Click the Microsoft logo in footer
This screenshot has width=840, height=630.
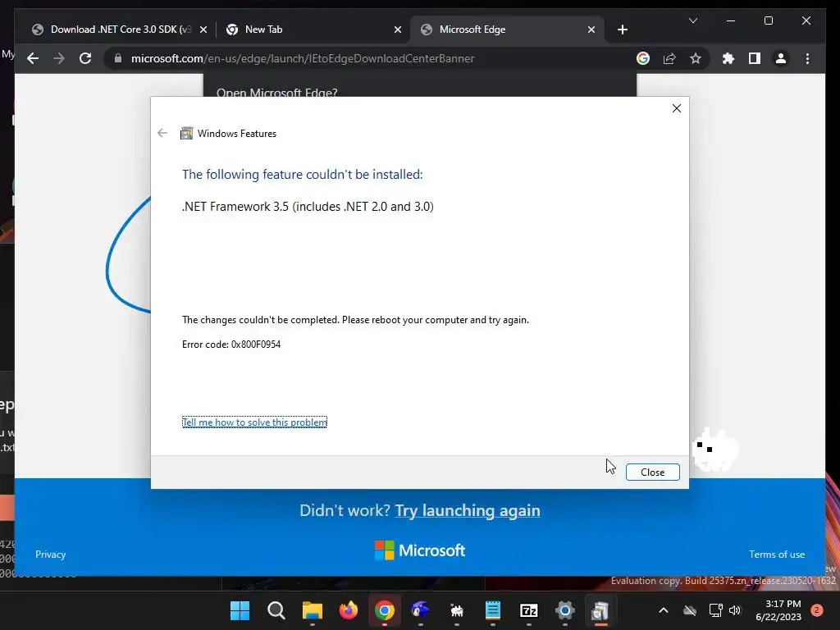[420, 550]
